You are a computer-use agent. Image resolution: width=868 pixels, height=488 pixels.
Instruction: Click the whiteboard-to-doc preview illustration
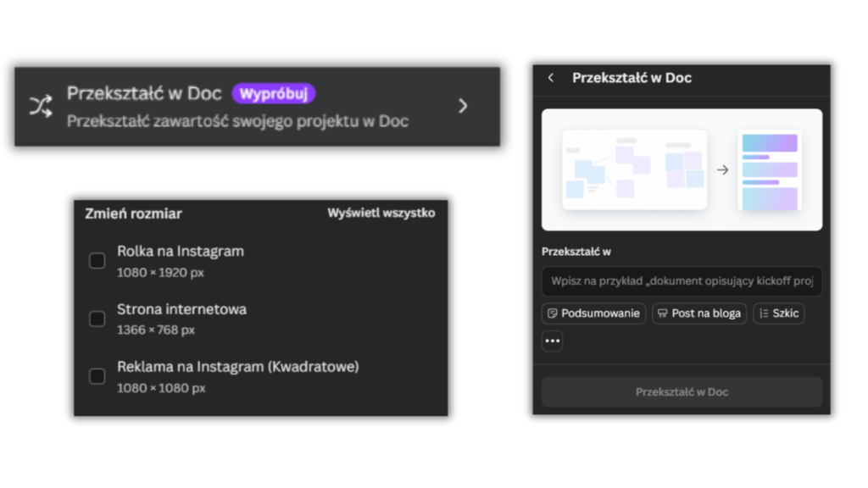click(682, 169)
